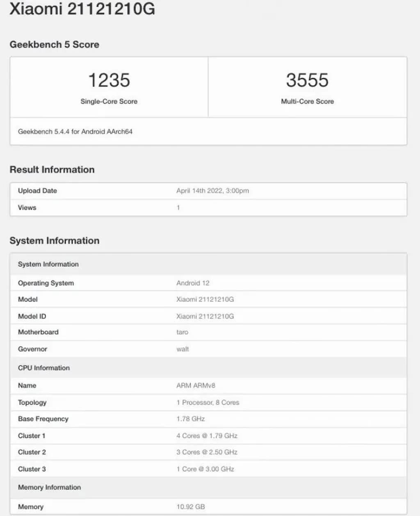Click the topology value 1 Processor, 8 Cores

click(208, 403)
